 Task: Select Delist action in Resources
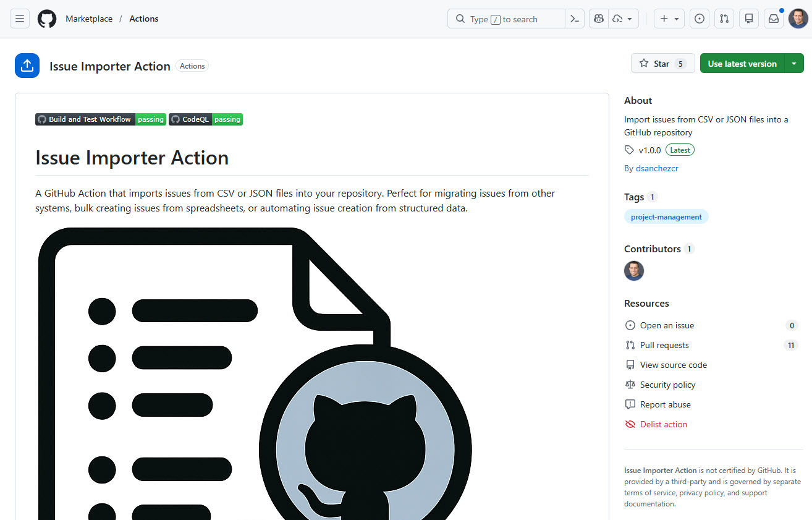(x=663, y=424)
